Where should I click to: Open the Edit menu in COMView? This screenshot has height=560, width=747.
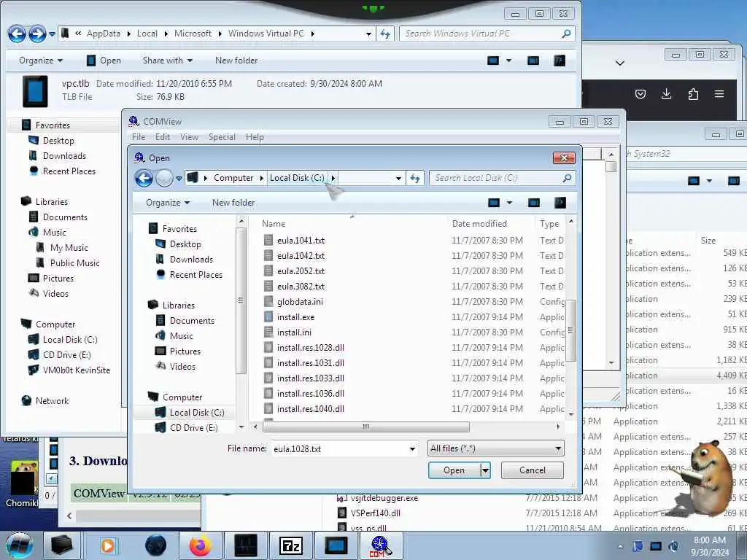coord(163,137)
